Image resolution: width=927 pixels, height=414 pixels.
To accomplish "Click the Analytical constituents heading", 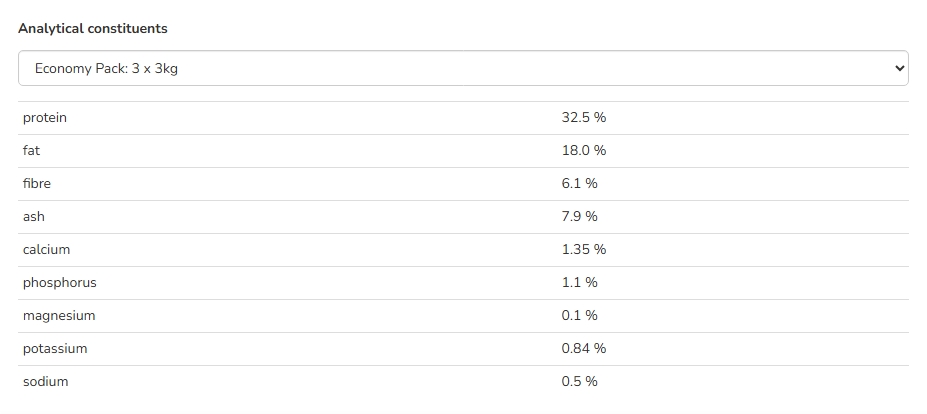I will 93,28.
